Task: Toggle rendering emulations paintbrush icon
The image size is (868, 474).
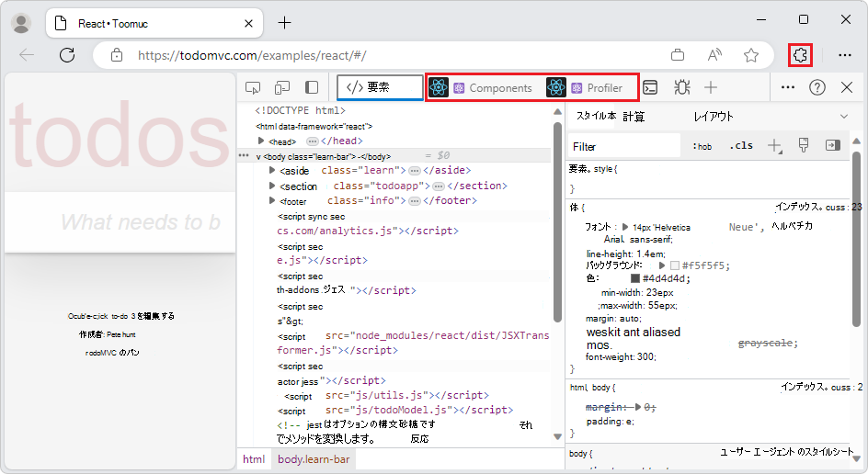Action: [x=804, y=145]
